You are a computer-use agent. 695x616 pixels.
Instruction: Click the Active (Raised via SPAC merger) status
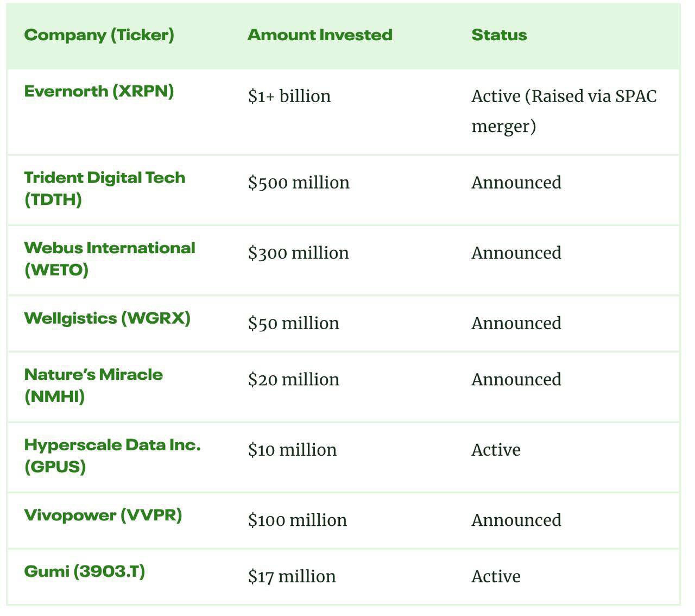[x=563, y=111]
